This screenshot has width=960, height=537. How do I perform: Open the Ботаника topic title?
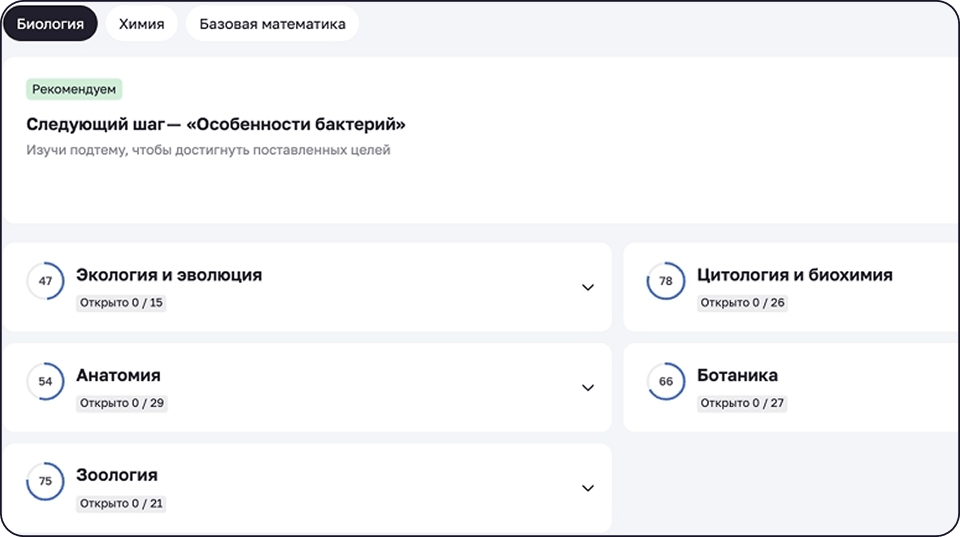737,375
